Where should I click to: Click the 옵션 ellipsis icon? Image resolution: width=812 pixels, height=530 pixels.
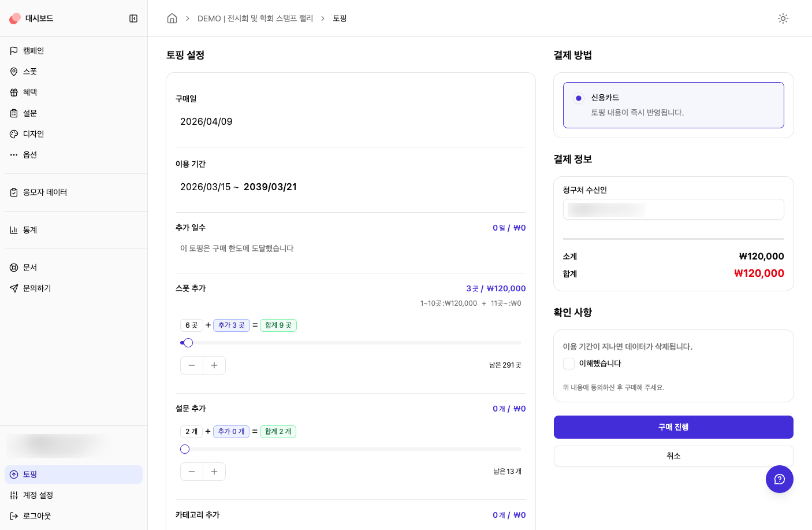click(x=14, y=155)
